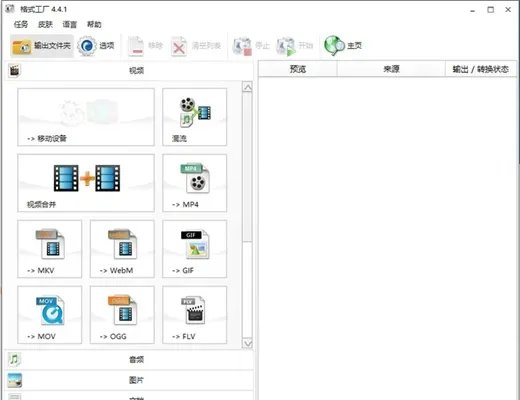Select the -> mobile device (移动设备) tile
This screenshot has width=520, height=400.
tap(86, 117)
